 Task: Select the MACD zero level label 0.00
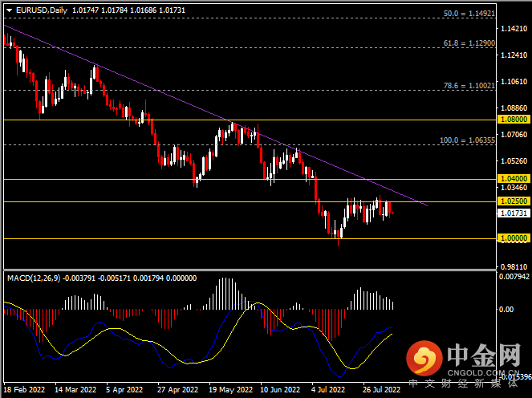pos(506,309)
